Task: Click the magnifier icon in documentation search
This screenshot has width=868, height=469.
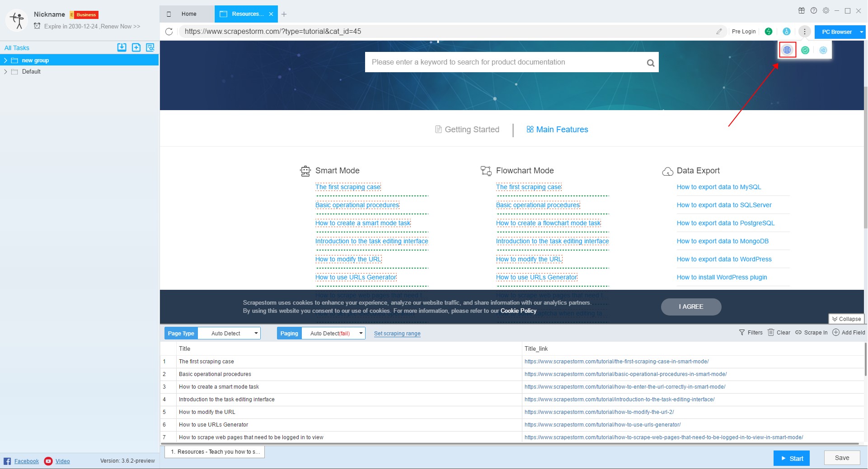Action: click(x=650, y=63)
